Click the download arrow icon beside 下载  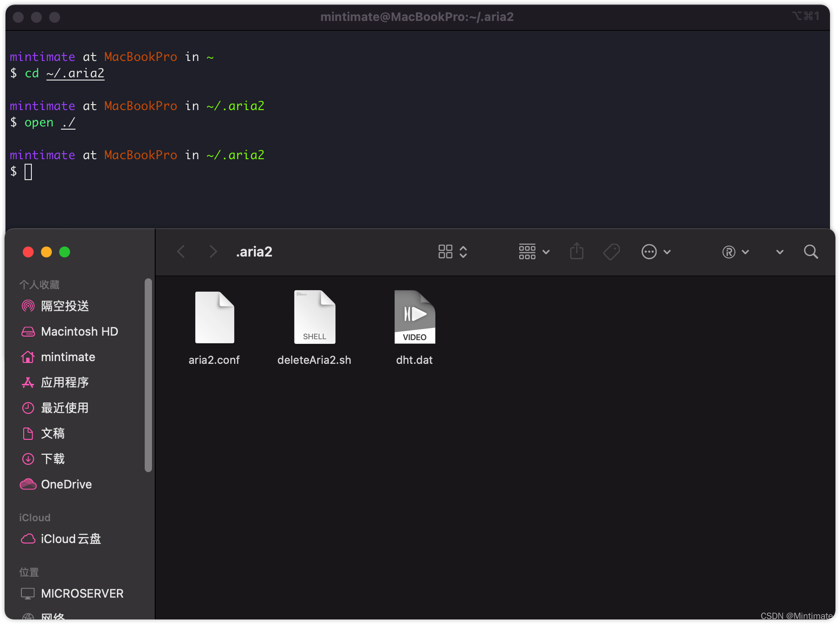click(x=28, y=459)
